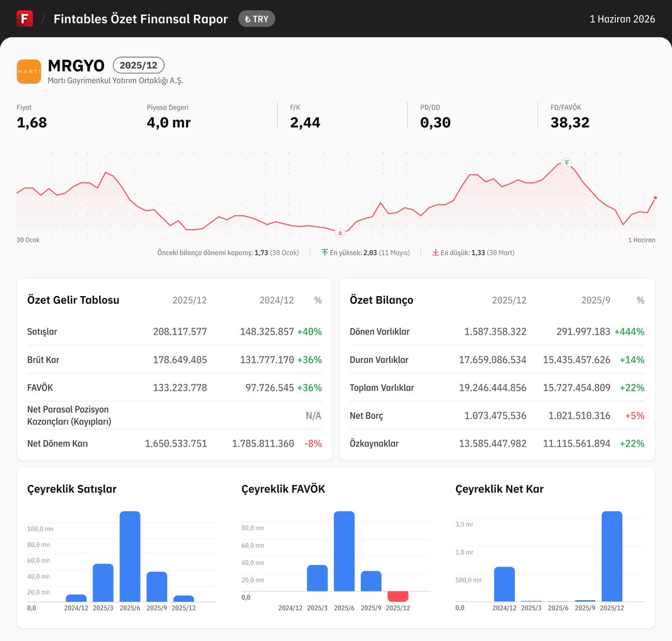Click the PD/DD value 0,30
Screen dimensions: 672x641
436,123
